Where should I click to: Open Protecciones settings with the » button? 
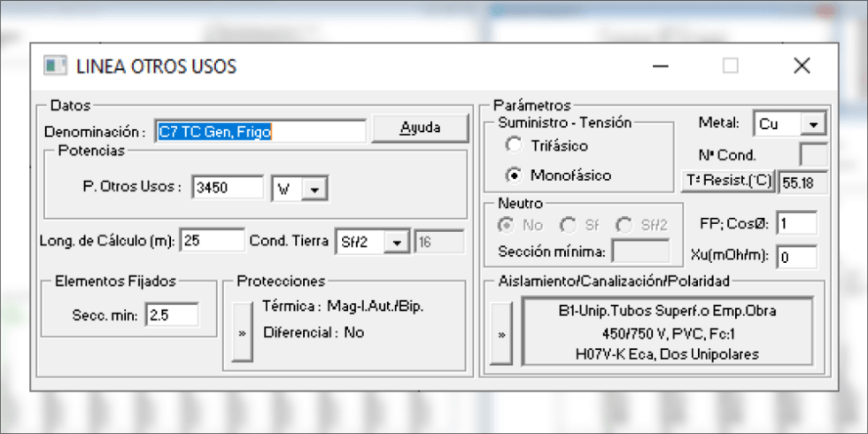pos(241,332)
